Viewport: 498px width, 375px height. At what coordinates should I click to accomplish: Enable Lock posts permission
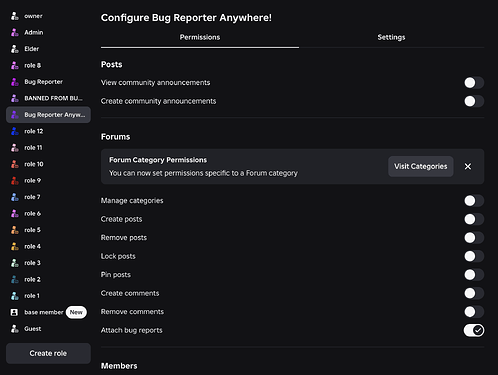click(474, 256)
